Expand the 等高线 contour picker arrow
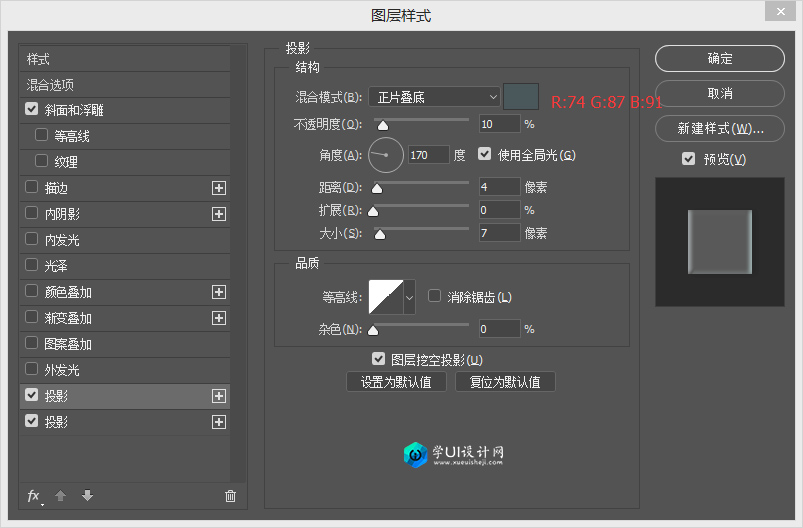The image size is (803, 528). pyautogui.click(x=409, y=297)
